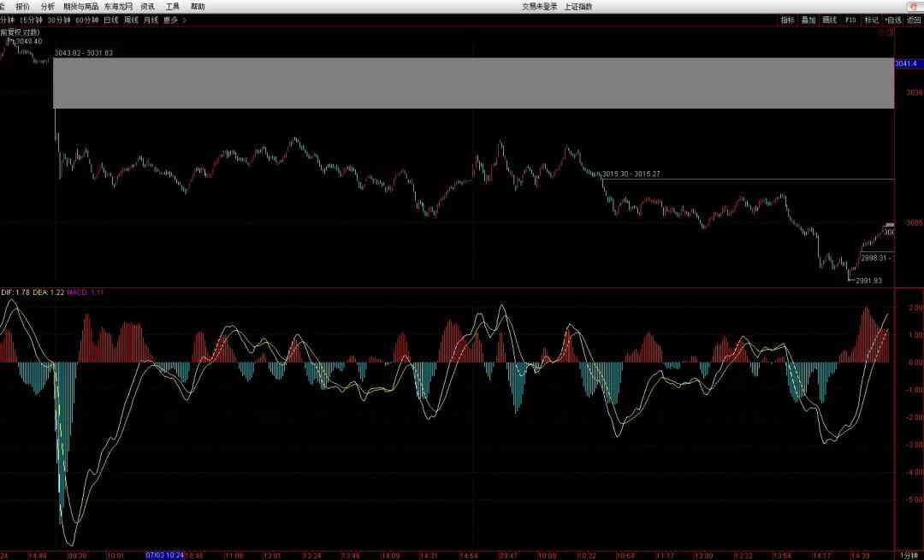Open the 工具 menu

173,6
